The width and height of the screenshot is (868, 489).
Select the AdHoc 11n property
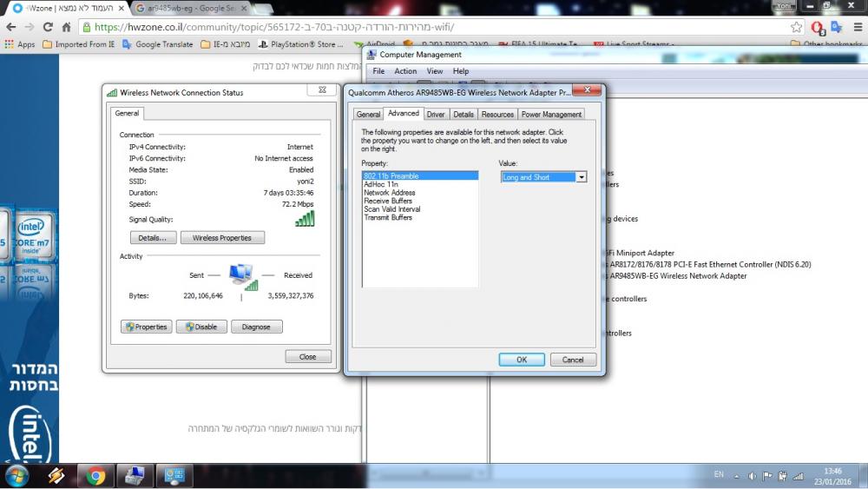pos(420,184)
